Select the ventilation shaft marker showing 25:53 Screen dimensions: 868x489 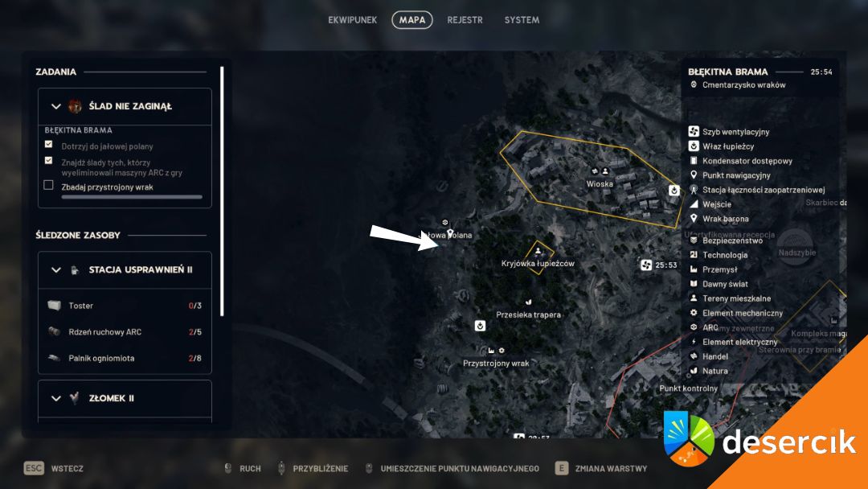point(646,265)
